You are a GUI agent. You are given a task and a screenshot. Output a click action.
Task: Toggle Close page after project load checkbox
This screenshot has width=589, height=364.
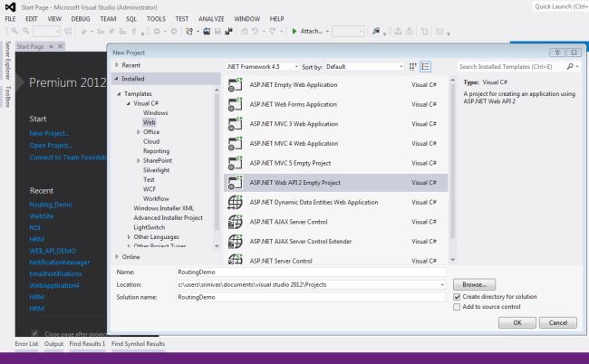tap(34, 333)
